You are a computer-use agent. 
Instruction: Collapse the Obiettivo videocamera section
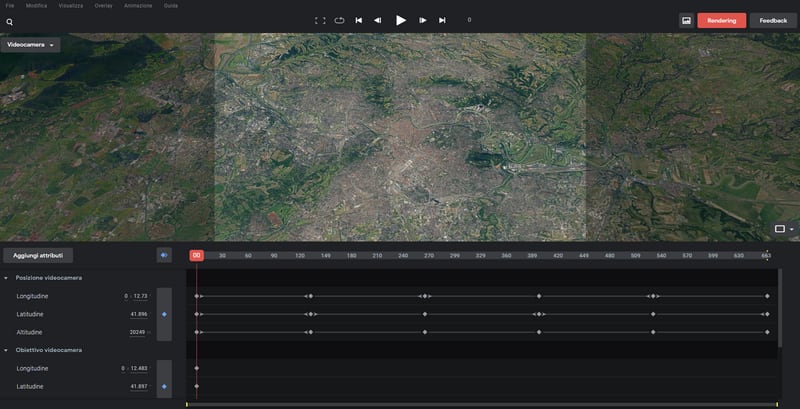point(6,350)
